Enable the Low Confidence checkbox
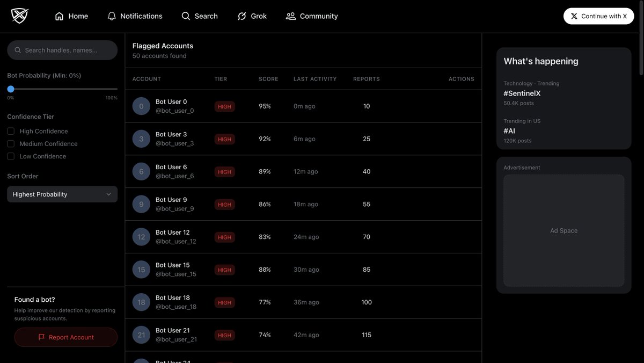 [11, 156]
